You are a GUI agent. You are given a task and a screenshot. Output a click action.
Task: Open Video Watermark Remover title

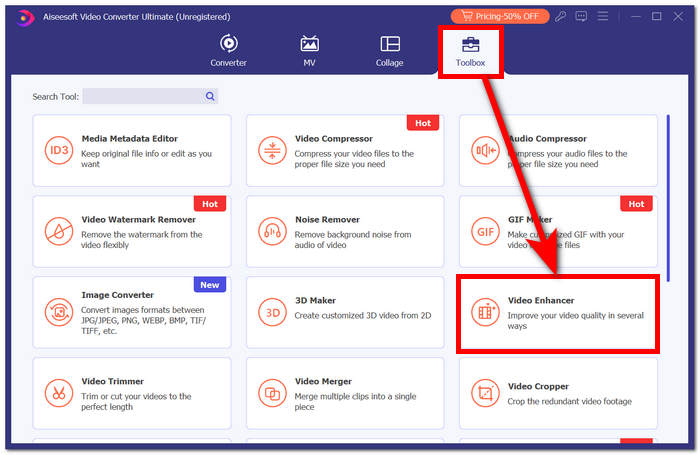(x=138, y=219)
